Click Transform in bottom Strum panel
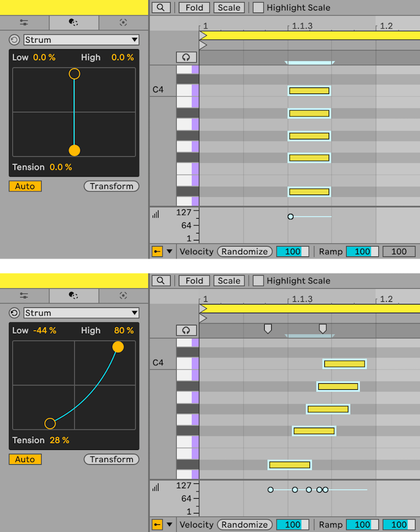 coord(112,459)
